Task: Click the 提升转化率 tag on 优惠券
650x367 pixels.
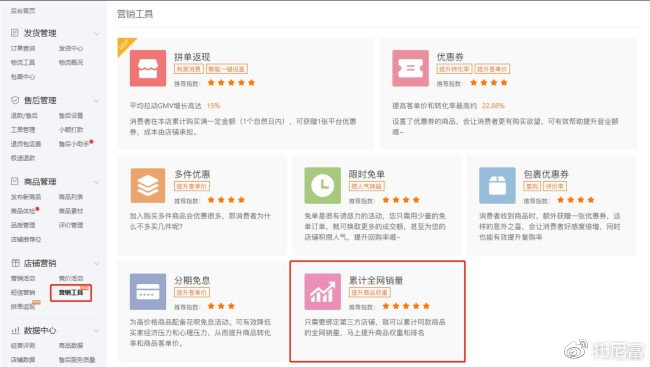Action: coord(454,69)
